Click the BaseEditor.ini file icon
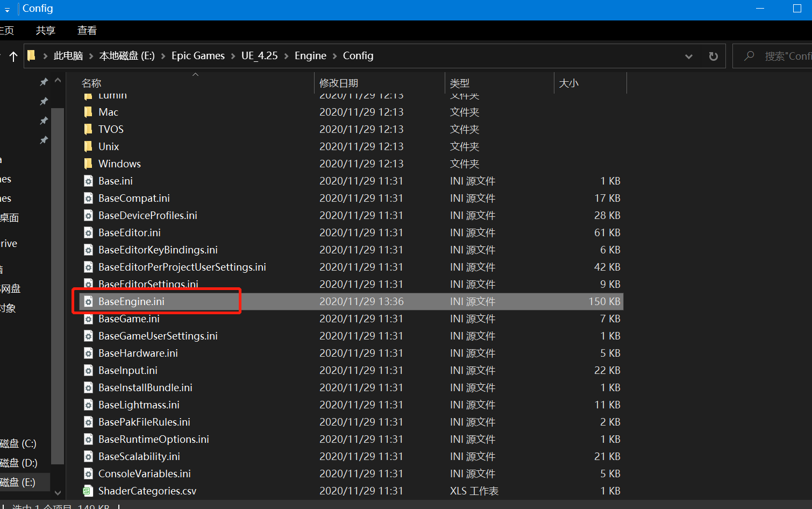 [x=89, y=232]
